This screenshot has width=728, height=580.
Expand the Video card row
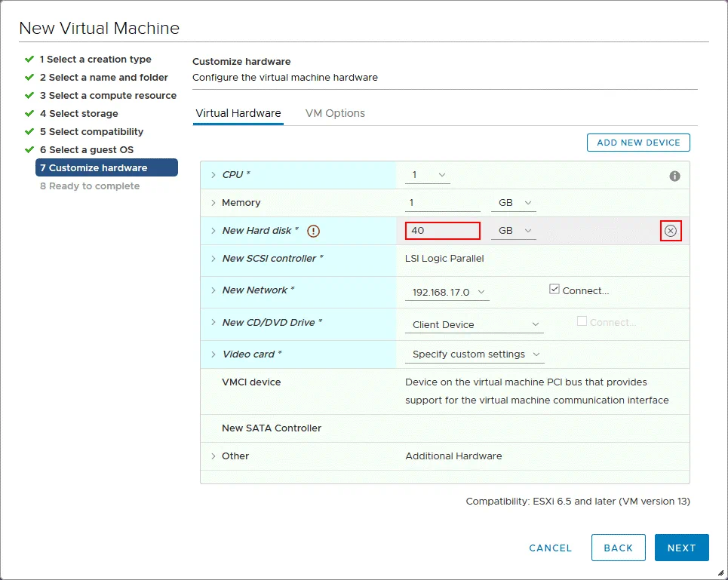pyautogui.click(x=213, y=354)
